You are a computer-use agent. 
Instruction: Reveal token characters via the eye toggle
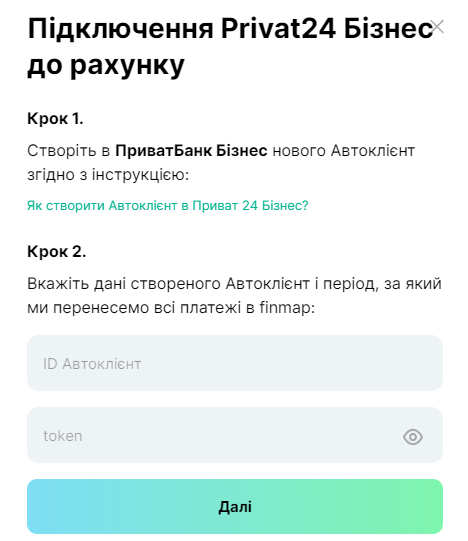pos(413,437)
